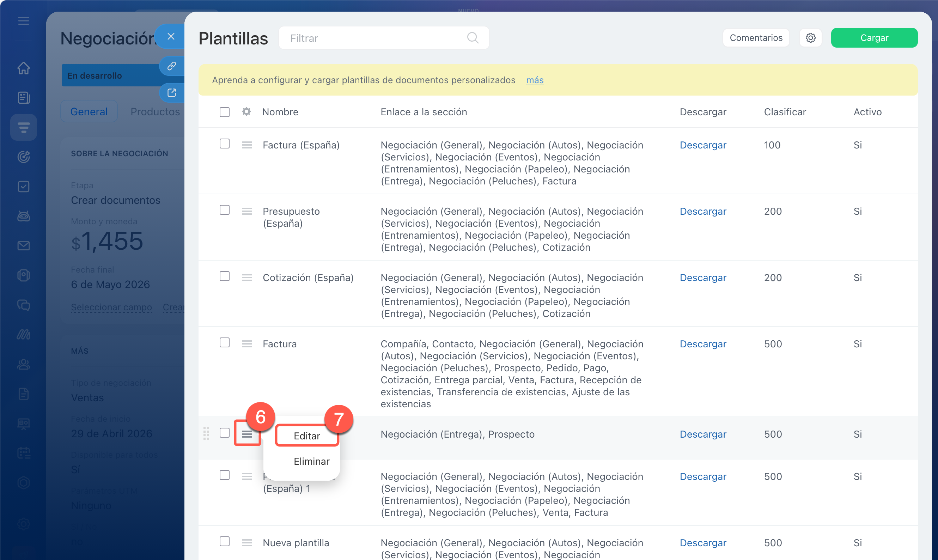Download the Factura (España) template
Screen dimensions: 938x560
tap(702, 145)
